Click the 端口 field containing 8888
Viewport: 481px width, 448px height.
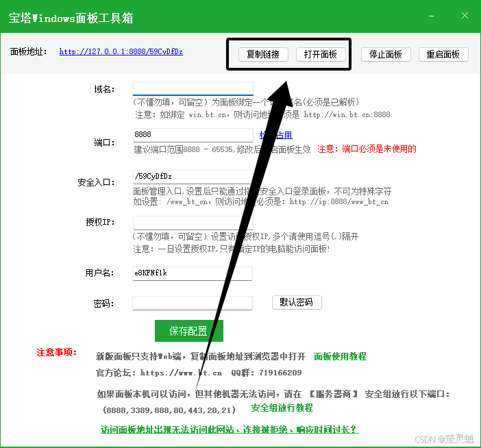tap(193, 135)
